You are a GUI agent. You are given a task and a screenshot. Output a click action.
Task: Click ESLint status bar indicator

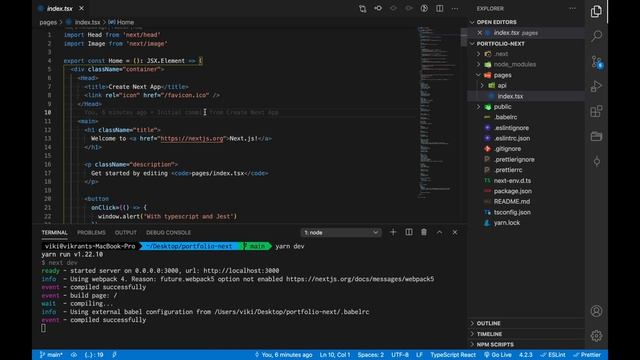[x=553, y=355]
